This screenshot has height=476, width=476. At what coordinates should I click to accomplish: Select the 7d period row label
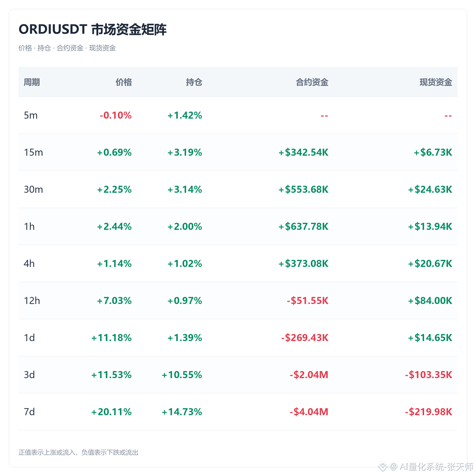click(x=29, y=412)
